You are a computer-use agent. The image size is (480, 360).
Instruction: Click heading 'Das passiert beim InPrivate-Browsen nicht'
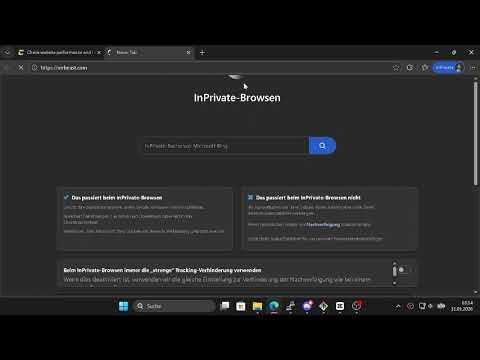pyautogui.click(x=308, y=198)
